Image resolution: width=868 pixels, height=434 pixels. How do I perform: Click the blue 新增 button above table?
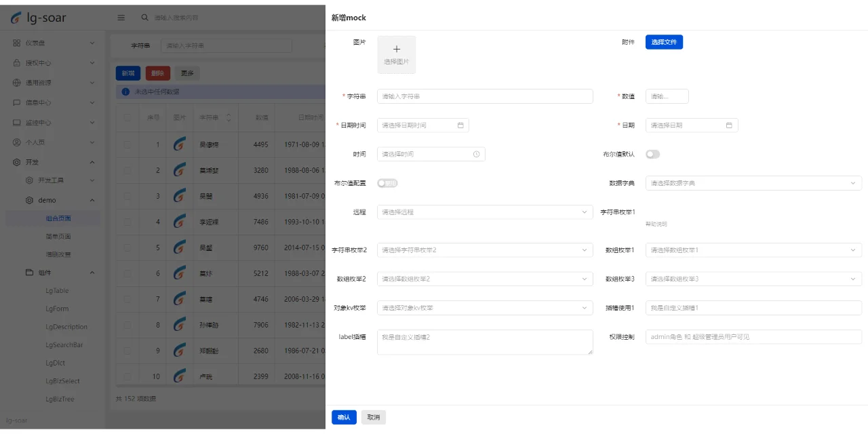tap(128, 73)
